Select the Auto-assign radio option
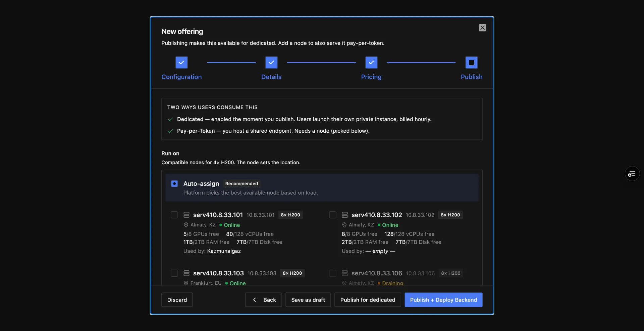This screenshot has height=331, width=644. pyautogui.click(x=174, y=184)
